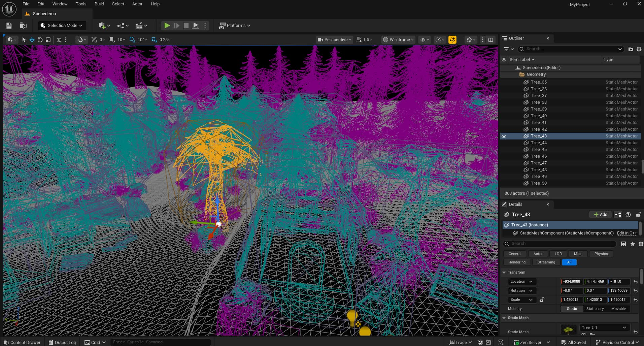Toggle world/local coordinate system globe icon

(59, 40)
